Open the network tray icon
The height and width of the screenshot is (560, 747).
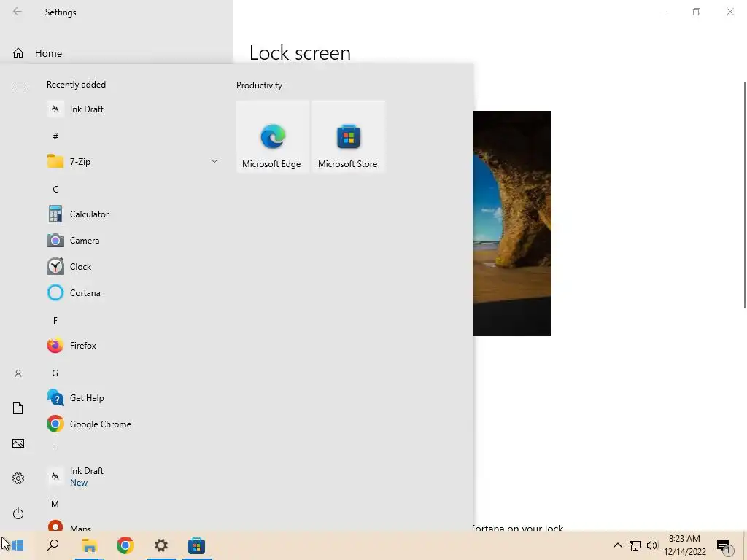635,545
